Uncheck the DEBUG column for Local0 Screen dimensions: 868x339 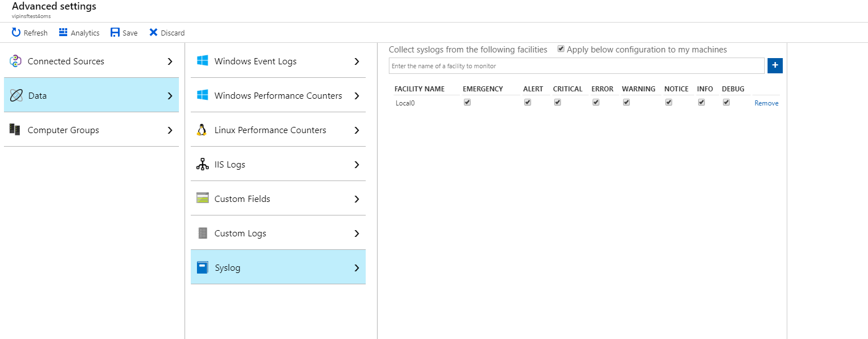[x=726, y=102]
